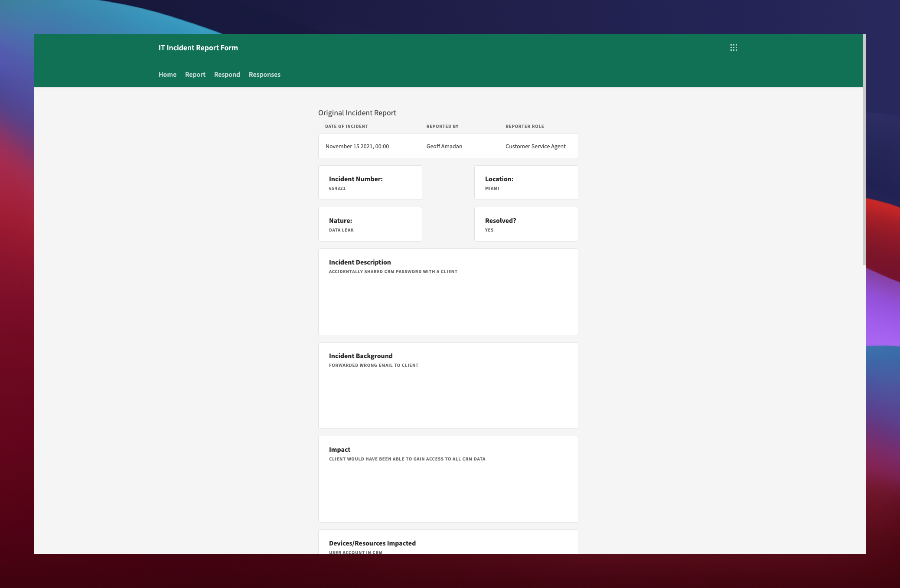900x588 pixels.
Task: Click Original Incident Report section header
Action: pos(358,112)
